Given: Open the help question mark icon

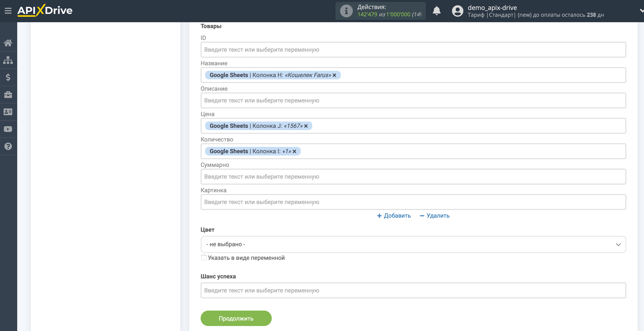Looking at the screenshot, I should pyautogui.click(x=8, y=146).
